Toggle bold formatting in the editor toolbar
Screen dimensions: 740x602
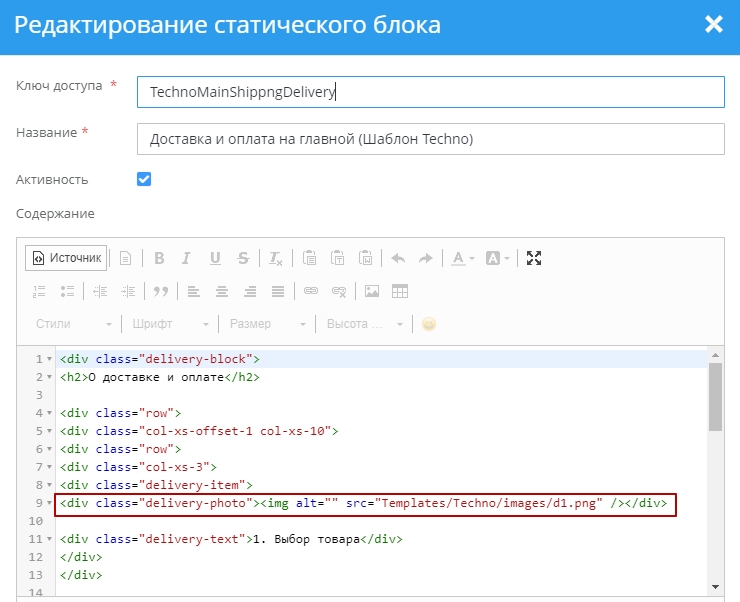pos(159,258)
